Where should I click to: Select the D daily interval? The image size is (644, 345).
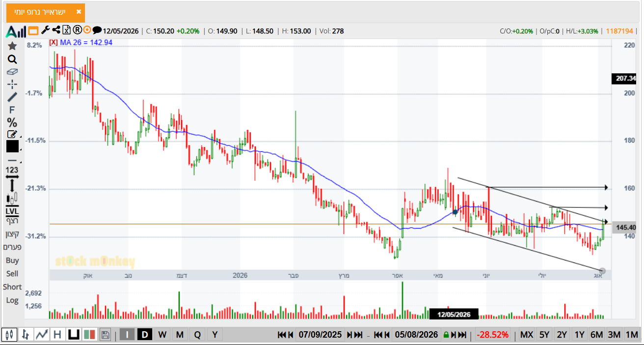145,335
